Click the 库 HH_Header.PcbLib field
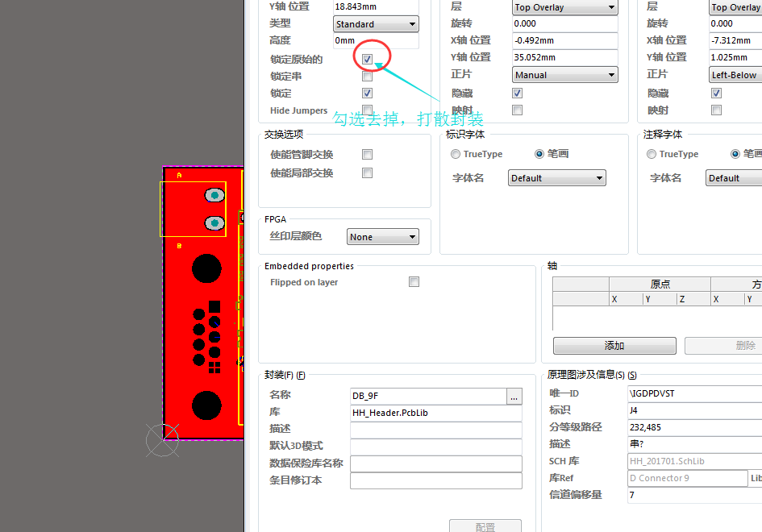Viewport: 762px width, 532px height. click(435, 413)
